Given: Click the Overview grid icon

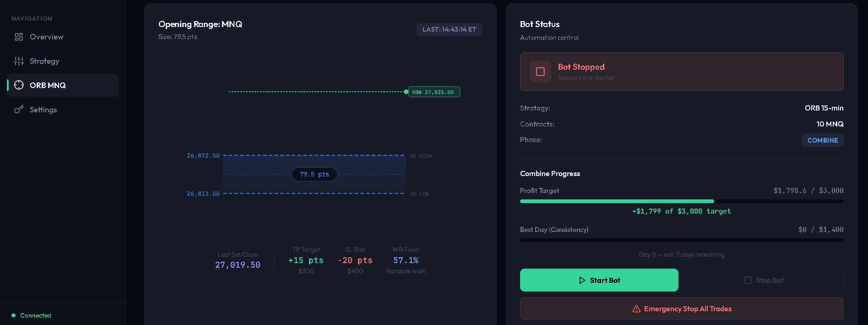Looking at the screenshot, I should pyautogui.click(x=19, y=37).
